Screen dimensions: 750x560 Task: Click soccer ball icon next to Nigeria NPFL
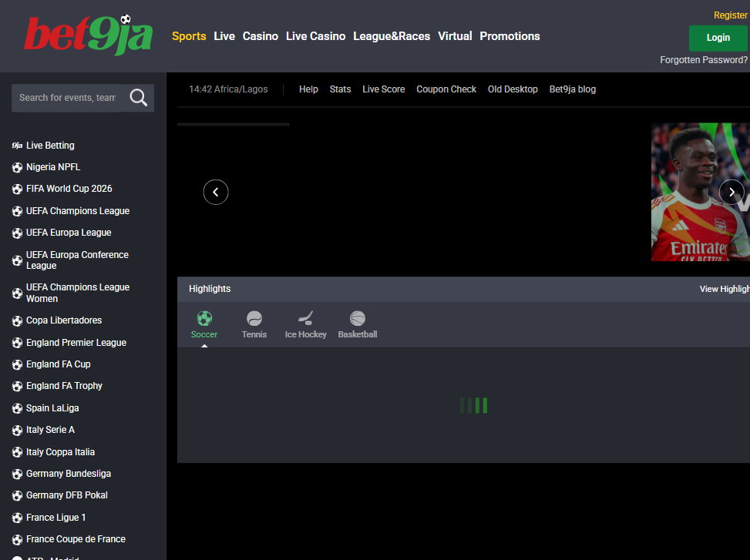17,167
